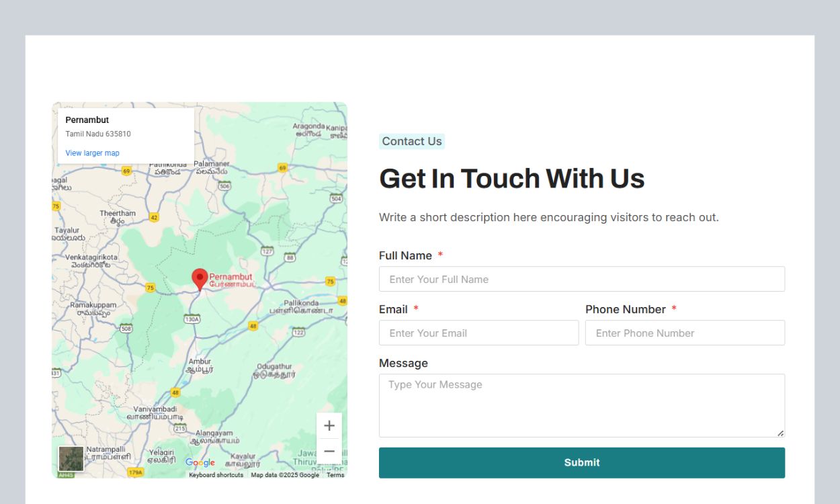
Task: Click the Google logo on the map
Action: [x=200, y=462]
